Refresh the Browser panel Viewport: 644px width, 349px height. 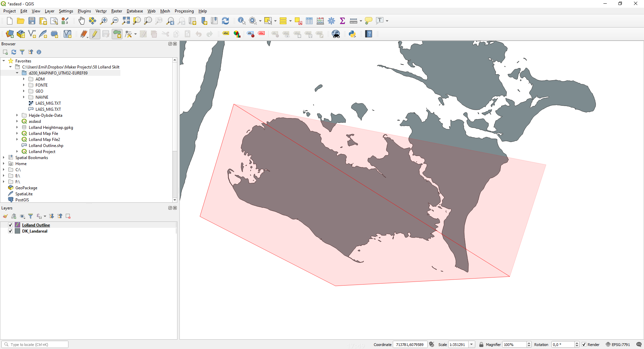coord(14,52)
